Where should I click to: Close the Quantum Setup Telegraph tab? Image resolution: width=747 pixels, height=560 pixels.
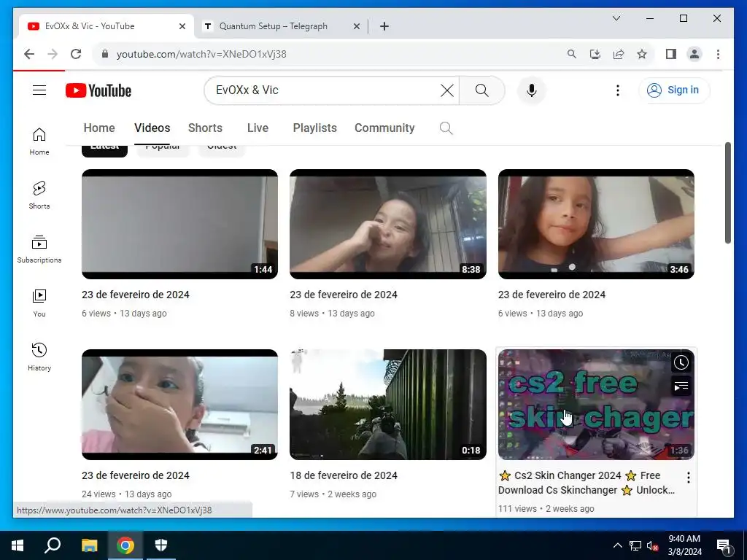[356, 26]
